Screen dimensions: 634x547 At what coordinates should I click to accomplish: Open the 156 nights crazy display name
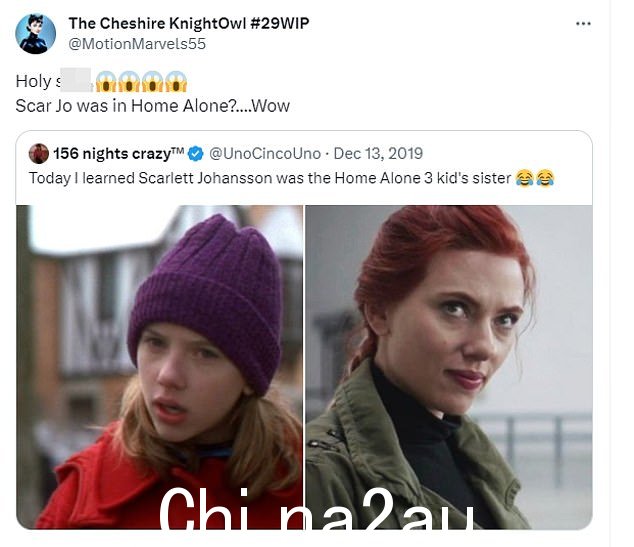tap(118, 154)
